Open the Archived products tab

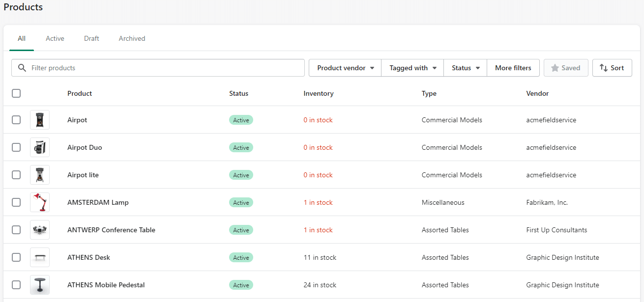point(131,38)
